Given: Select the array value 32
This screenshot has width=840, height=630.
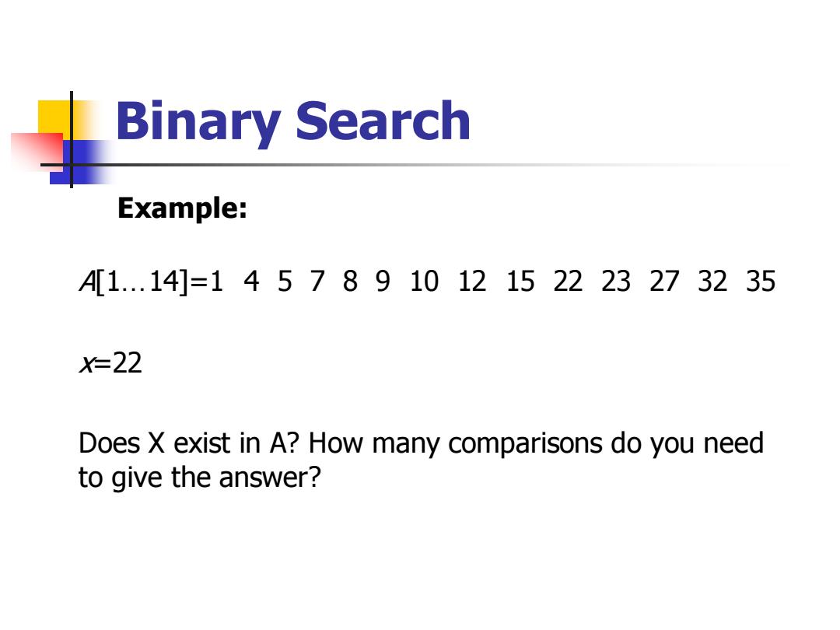Looking at the screenshot, I should coord(712,282).
